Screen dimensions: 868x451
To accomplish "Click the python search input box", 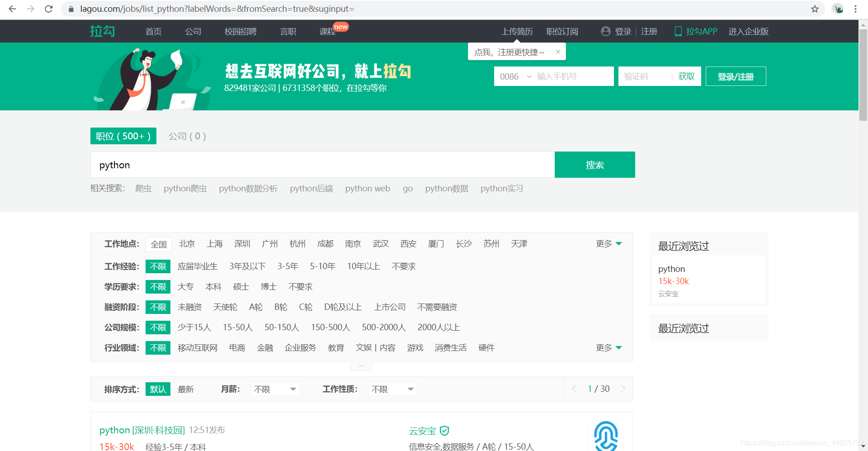I will click(322, 165).
